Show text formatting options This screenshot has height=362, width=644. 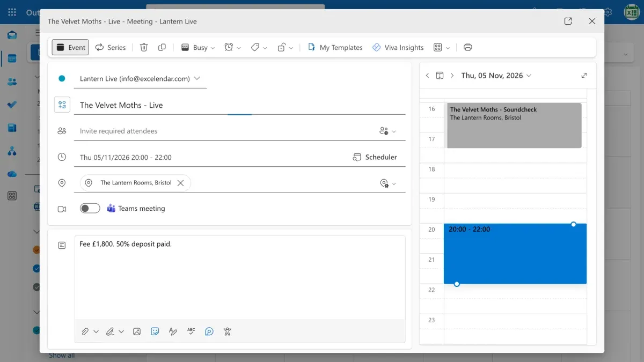[x=173, y=331]
